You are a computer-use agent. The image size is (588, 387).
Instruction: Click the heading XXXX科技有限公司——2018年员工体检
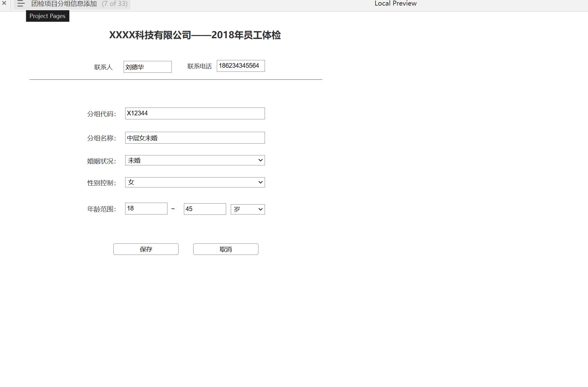coord(195,35)
